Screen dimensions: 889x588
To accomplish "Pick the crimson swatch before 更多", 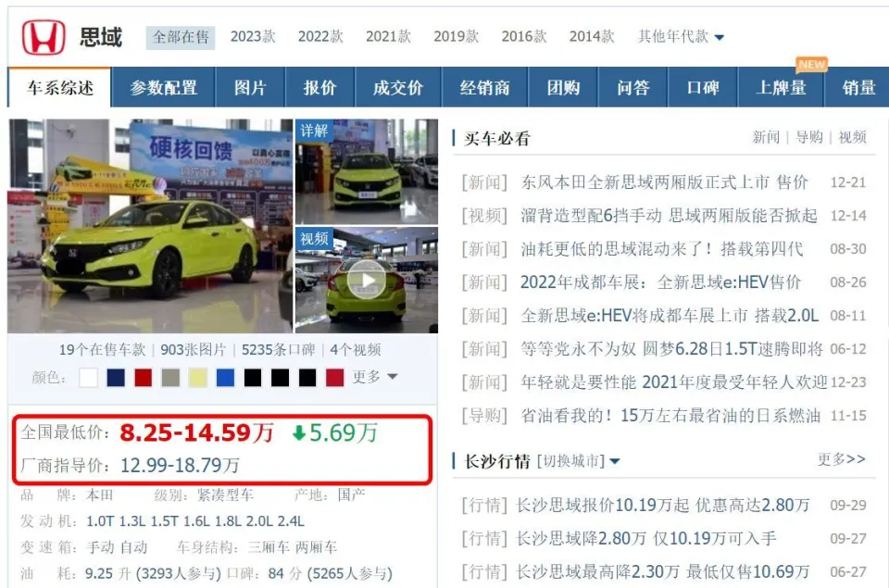I will (335, 378).
